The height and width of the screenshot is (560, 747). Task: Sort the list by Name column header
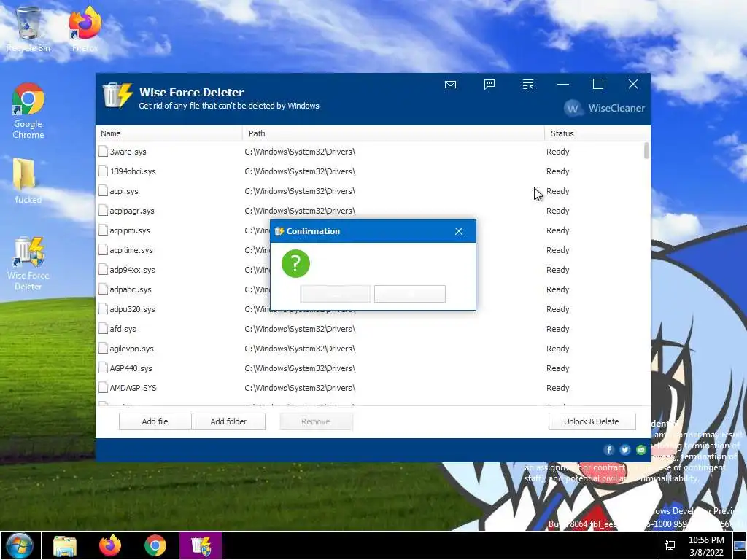(169, 134)
